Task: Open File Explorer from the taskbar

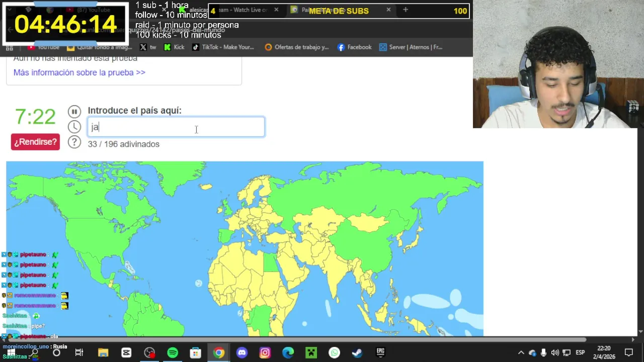Action: tap(103, 353)
